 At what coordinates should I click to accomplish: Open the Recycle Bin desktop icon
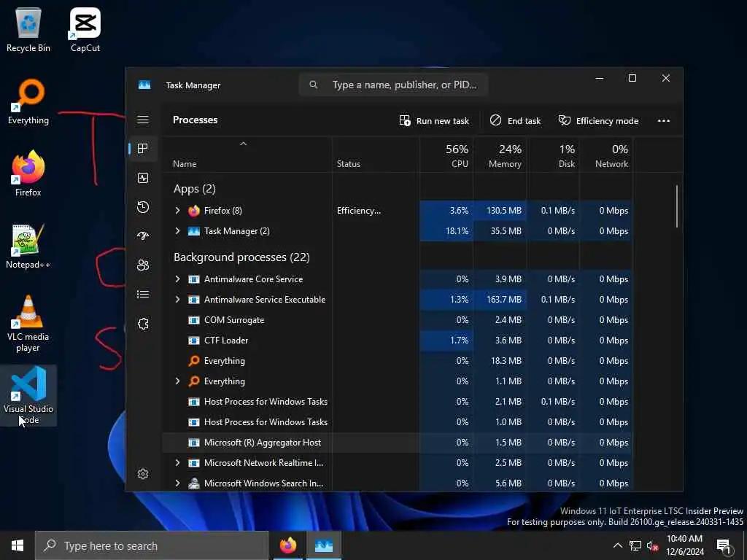[28, 29]
